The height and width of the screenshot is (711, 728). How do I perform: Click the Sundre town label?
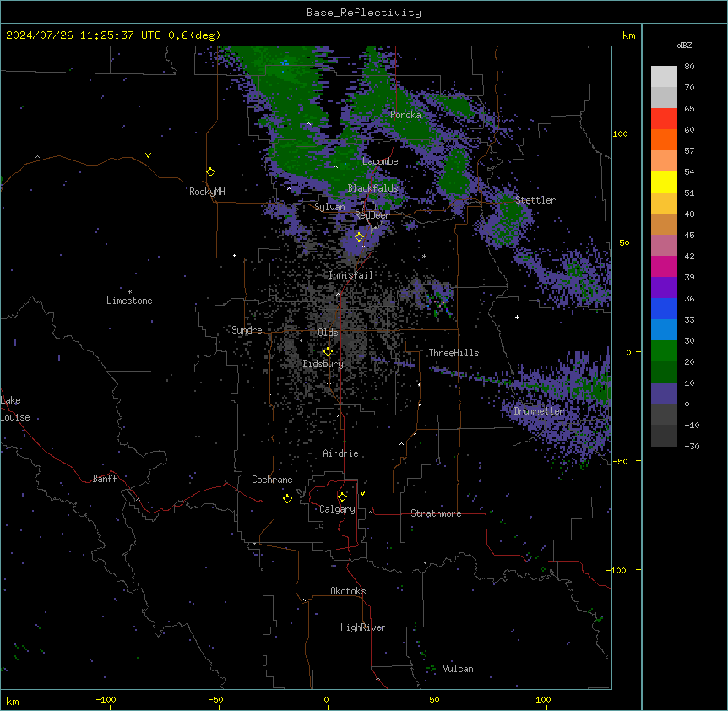(247, 330)
